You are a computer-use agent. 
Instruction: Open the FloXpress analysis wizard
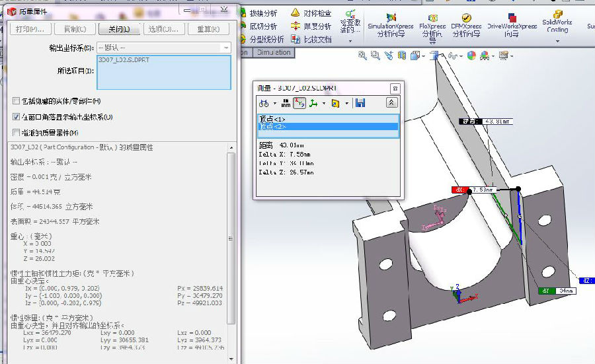pos(432,26)
